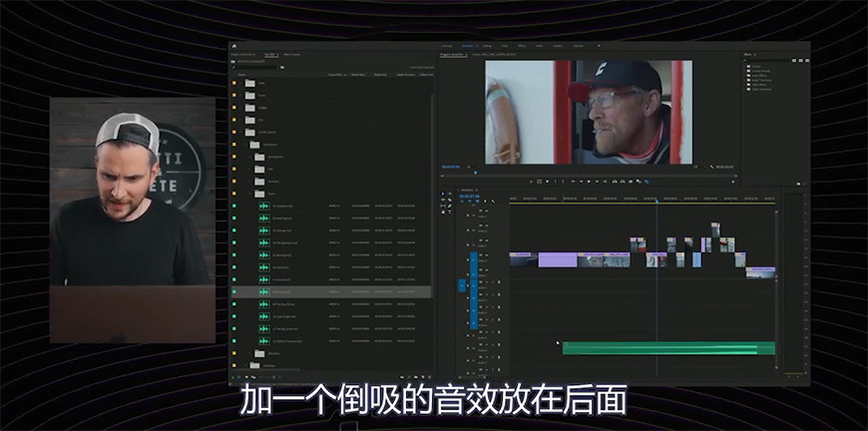Toggle project read-only lock in project panel

coord(233,377)
